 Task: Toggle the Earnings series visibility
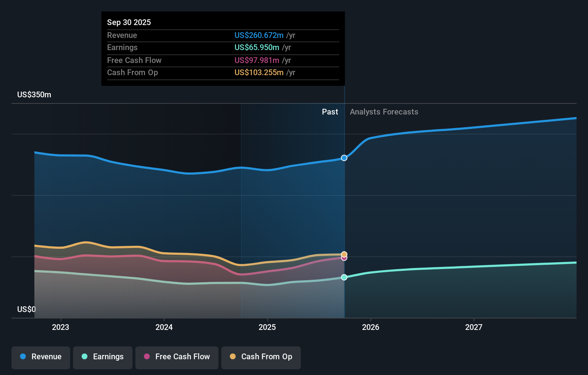click(x=103, y=357)
